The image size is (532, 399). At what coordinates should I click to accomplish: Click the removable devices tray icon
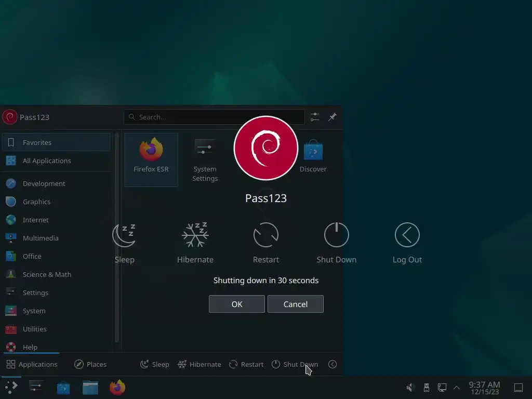(427, 387)
